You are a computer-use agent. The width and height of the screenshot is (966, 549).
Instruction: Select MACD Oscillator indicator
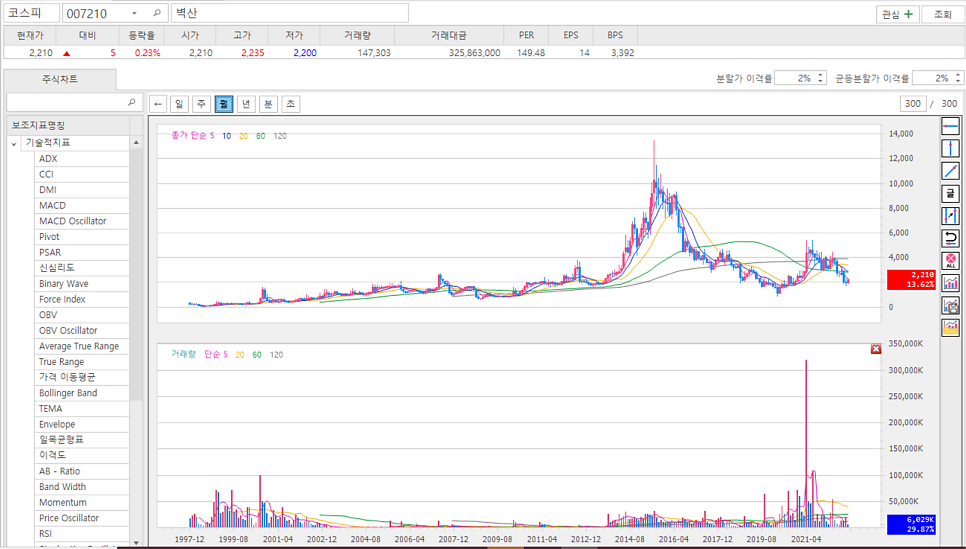coord(82,221)
